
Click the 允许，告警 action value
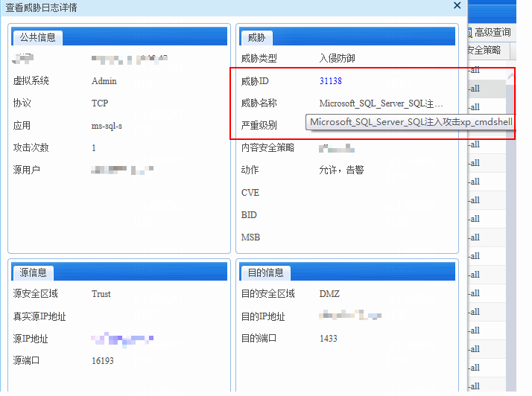(341, 170)
